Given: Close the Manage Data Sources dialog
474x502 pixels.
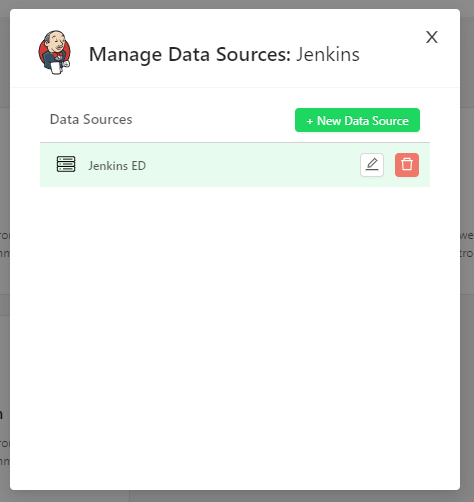Looking at the screenshot, I should coord(432,37).
